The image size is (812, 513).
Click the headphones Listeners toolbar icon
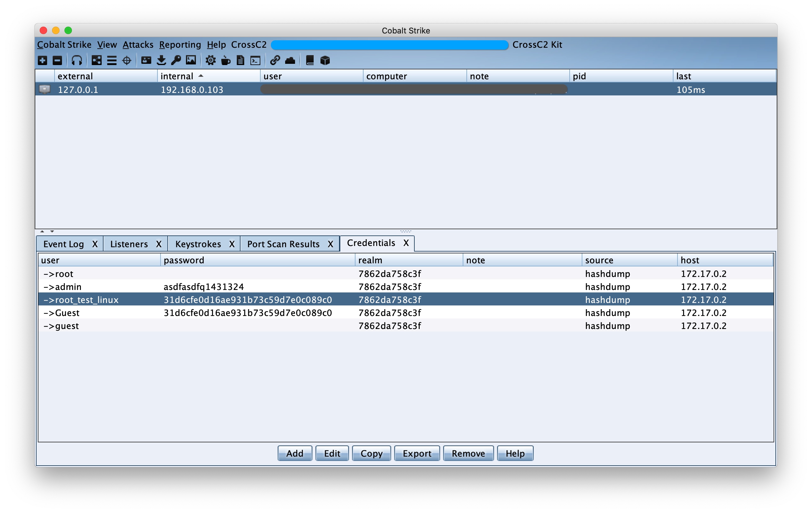tap(77, 60)
